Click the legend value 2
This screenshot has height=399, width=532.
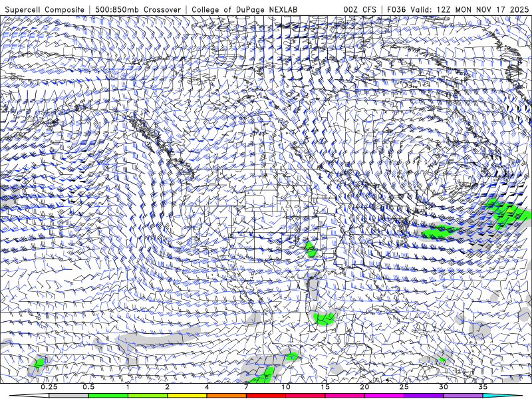click(168, 387)
